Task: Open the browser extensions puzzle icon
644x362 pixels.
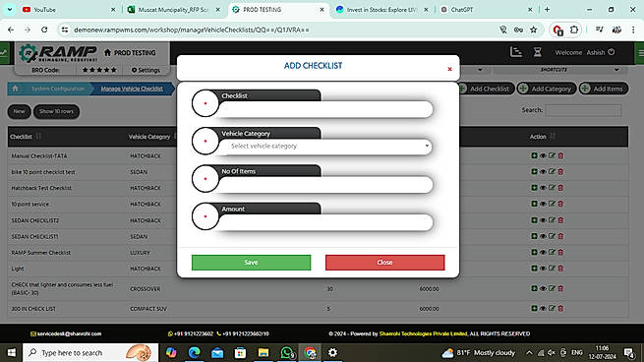Action: 574,30
